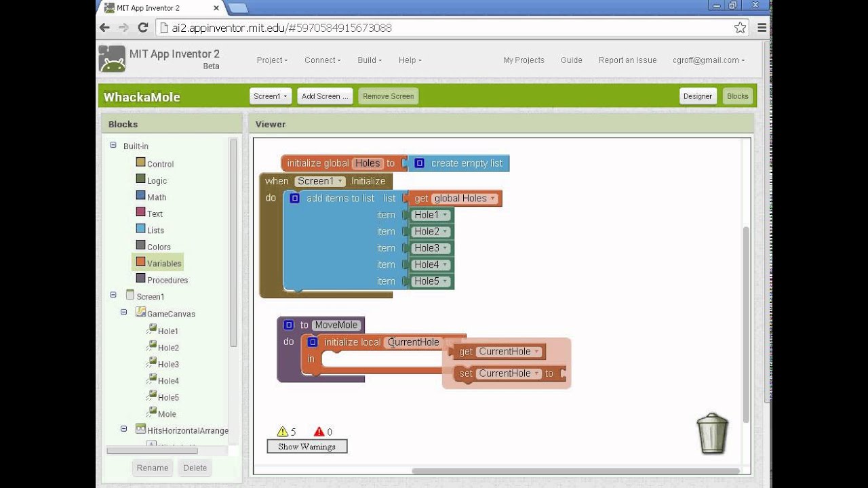
Task: Click the Hole3 sprite icon in tree
Action: click(x=152, y=363)
